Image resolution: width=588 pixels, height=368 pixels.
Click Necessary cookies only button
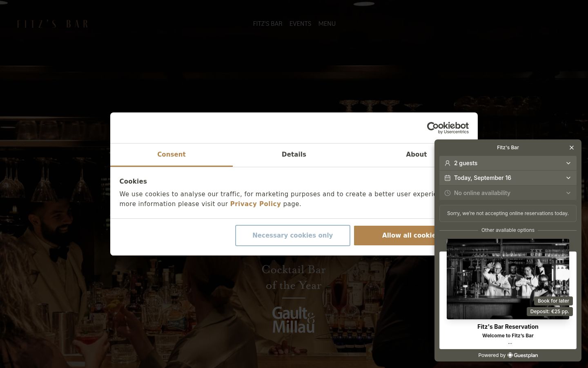(x=293, y=236)
